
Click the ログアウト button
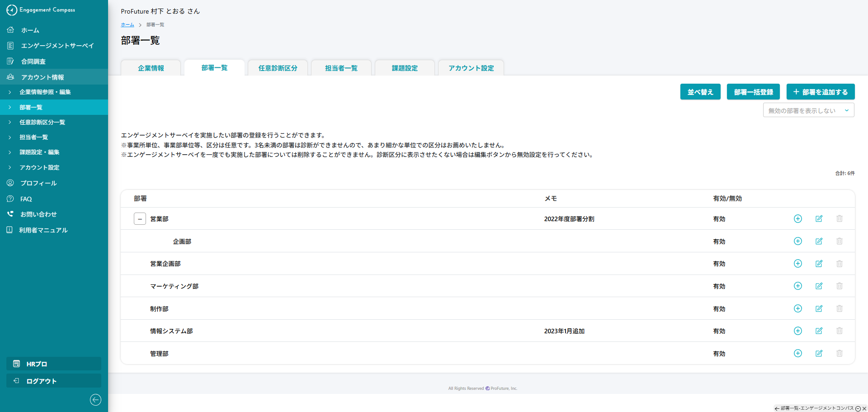tap(54, 381)
